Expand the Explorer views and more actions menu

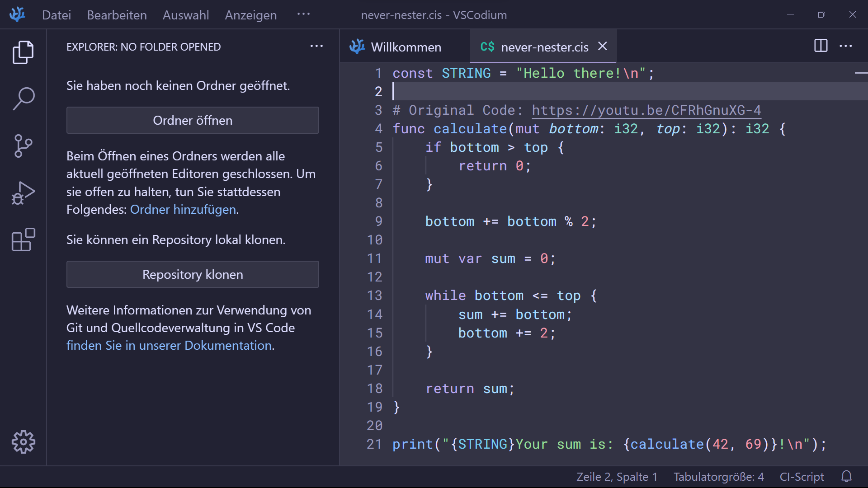[316, 46]
